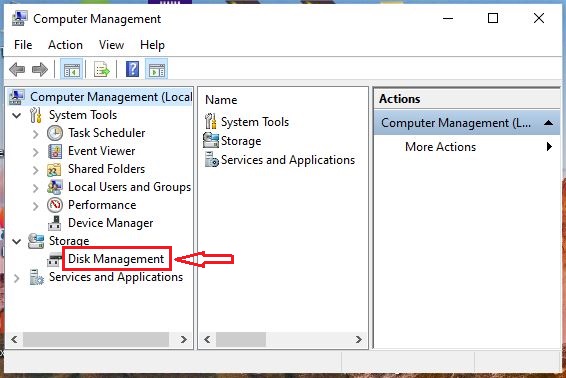Image resolution: width=566 pixels, height=378 pixels.
Task: Collapse the Computer Management actions section
Action: [x=548, y=123]
